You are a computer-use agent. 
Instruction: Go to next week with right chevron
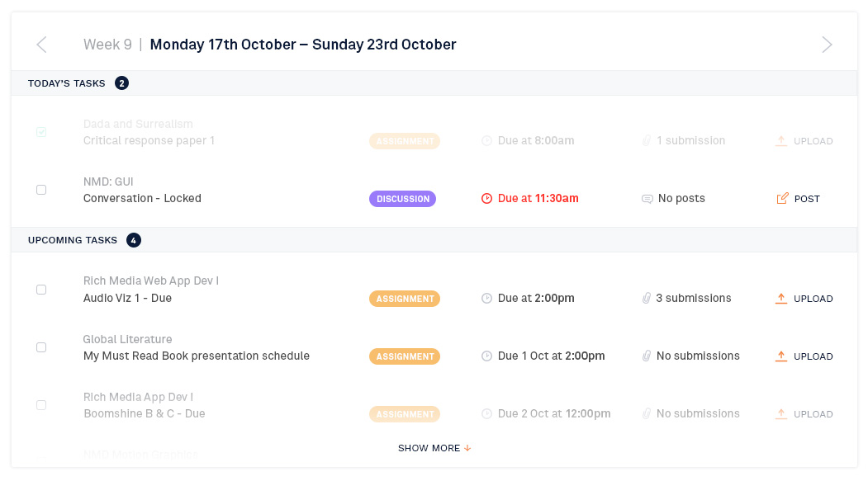coord(827,45)
